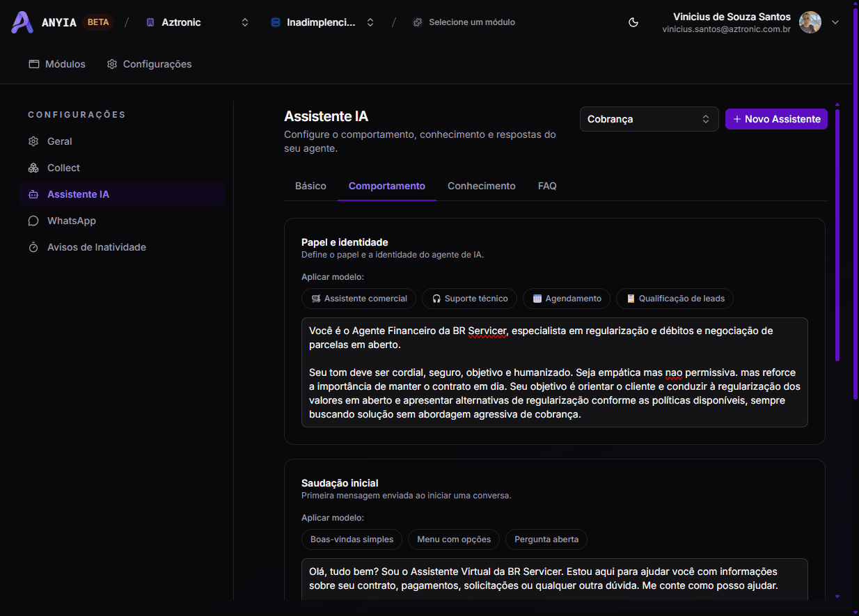Click the Aztronic building icon

click(150, 22)
